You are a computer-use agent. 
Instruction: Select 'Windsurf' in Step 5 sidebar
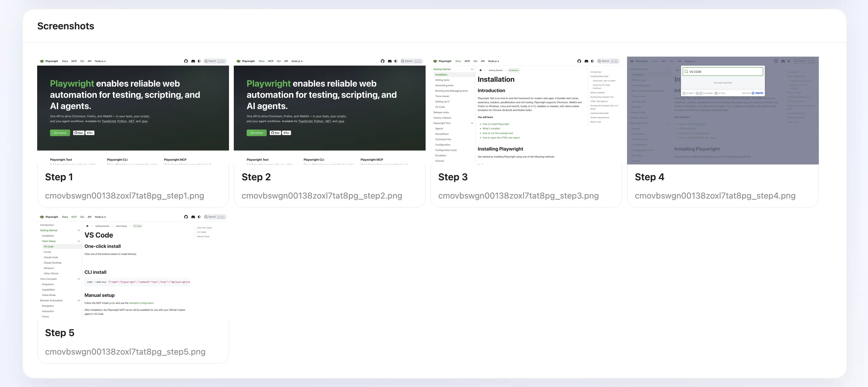(x=49, y=268)
